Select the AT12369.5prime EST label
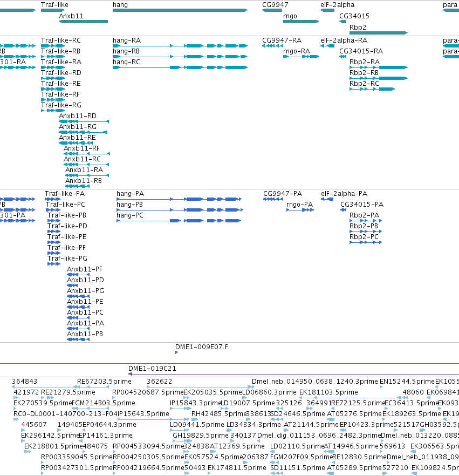This screenshot has height=476, width=459. 237,446
